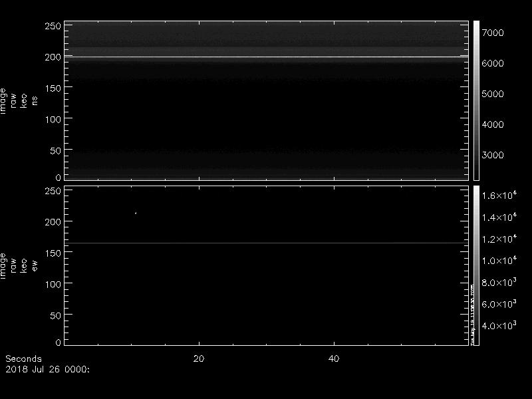532x399 pixels.
Task: Select the 4000 colorbar value
Action: point(493,124)
